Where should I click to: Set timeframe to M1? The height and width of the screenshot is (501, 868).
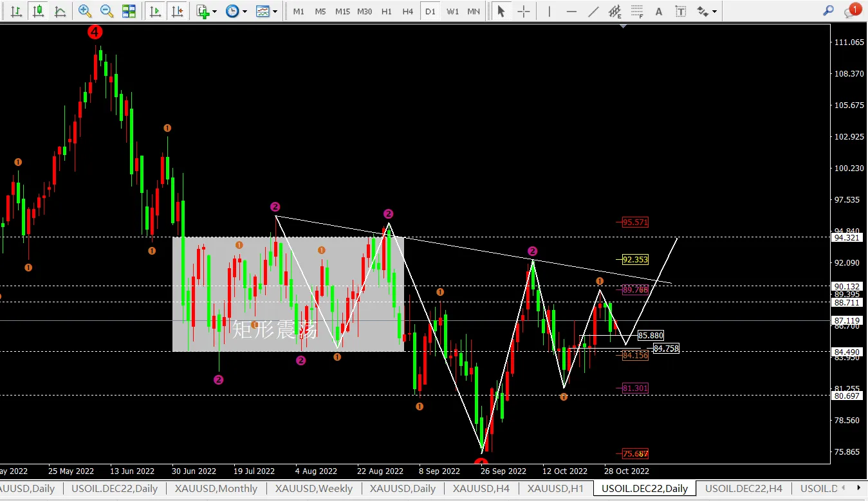pyautogui.click(x=299, y=12)
